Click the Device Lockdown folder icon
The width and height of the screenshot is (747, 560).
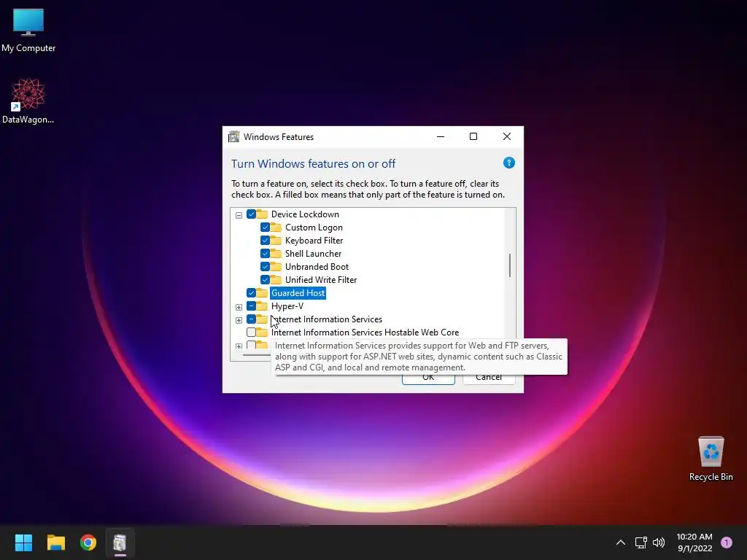click(x=262, y=214)
